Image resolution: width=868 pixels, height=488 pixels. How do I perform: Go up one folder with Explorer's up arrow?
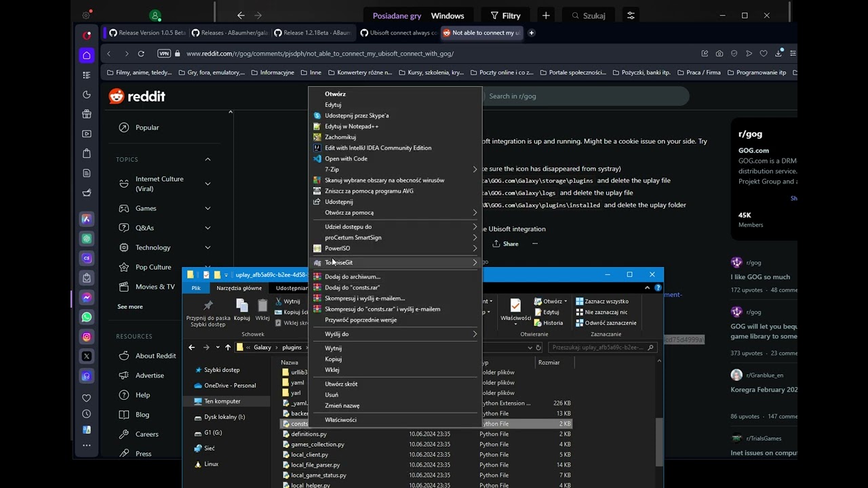pyautogui.click(x=228, y=348)
